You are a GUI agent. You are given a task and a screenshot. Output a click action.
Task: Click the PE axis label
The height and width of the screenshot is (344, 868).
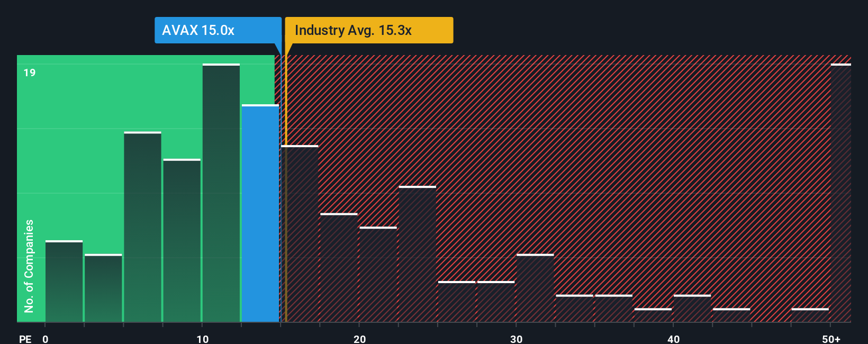pyautogui.click(x=25, y=339)
